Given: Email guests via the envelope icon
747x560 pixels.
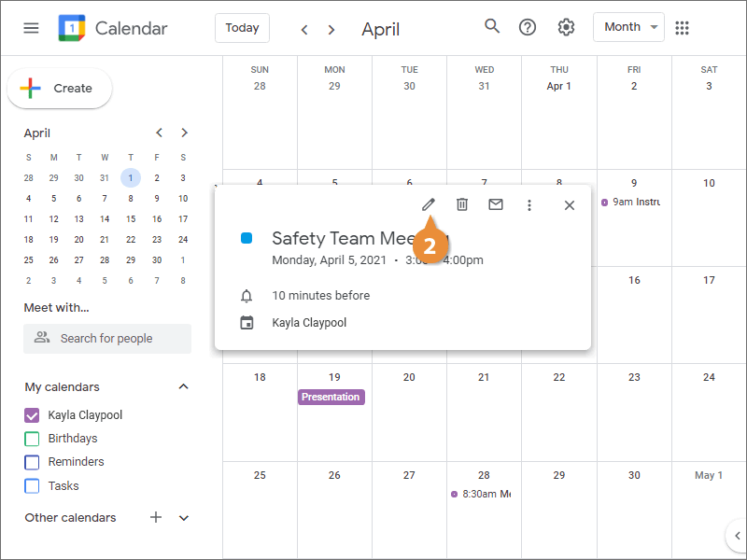Looking at the screenshot, I should [x=496, y=204].
